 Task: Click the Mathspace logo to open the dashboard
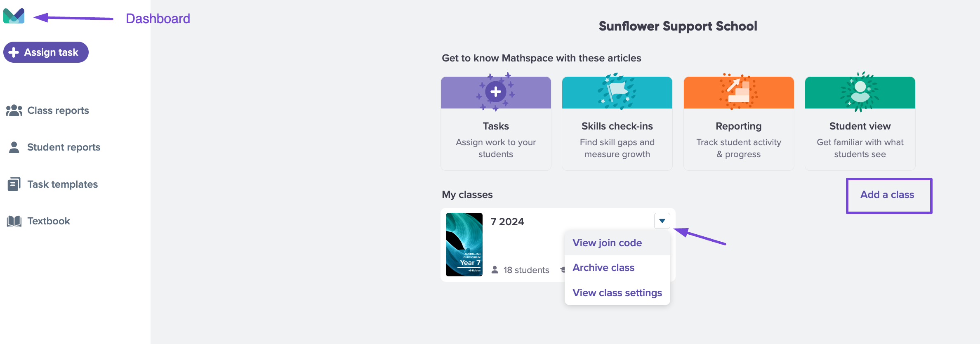(14, 16)
